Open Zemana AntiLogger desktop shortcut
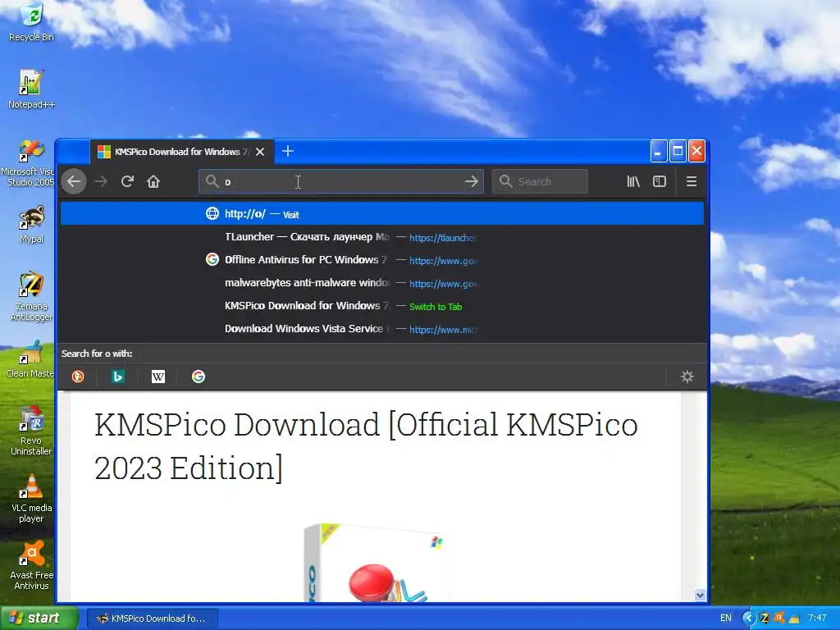Screen dimensions: 840x630 click(x=31, y=296)
